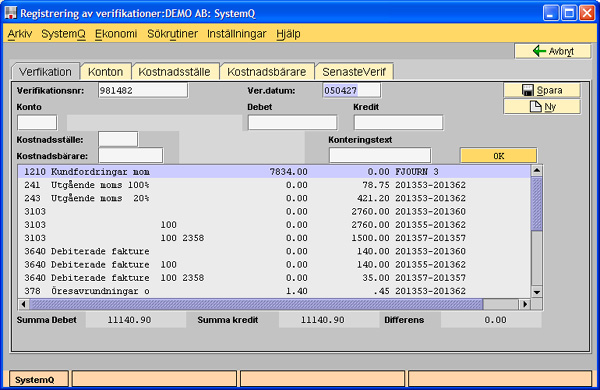Focus the Kostnadsbärare input field
600x390 pixels.
131,156
